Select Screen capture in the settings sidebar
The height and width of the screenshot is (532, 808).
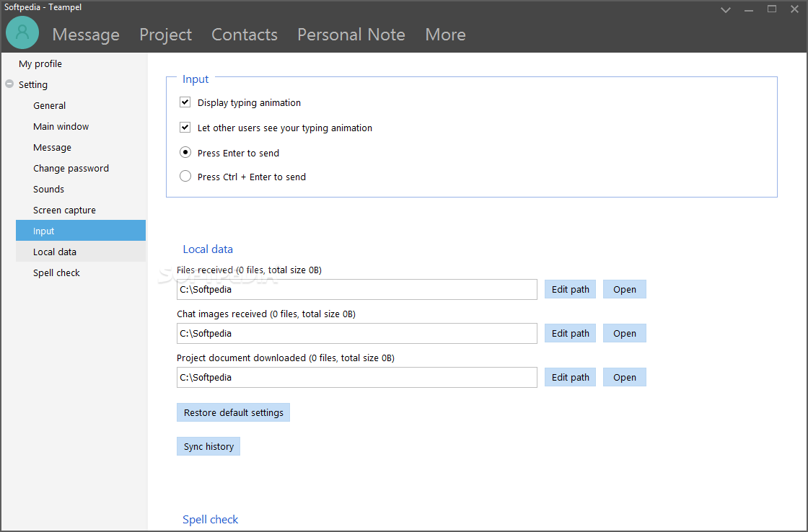click(x=64, y=210)
